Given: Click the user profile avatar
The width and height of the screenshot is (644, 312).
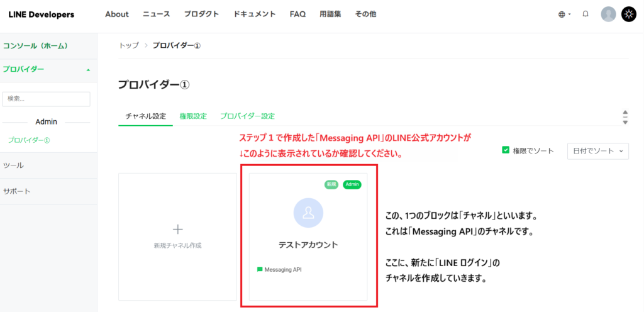Looking at the screenshot, I should (x=608, y=14).
